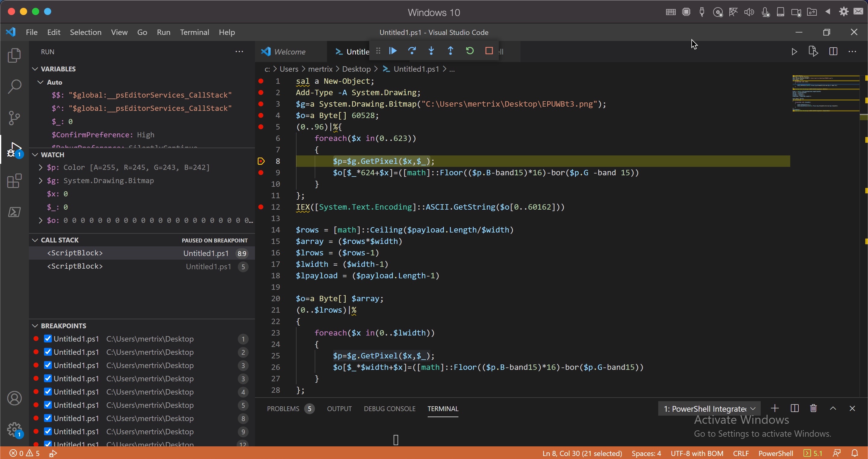Image resolution: width=868 pixels, height=459 pixels.
Task: Stop the debug session
Action: 489,51
